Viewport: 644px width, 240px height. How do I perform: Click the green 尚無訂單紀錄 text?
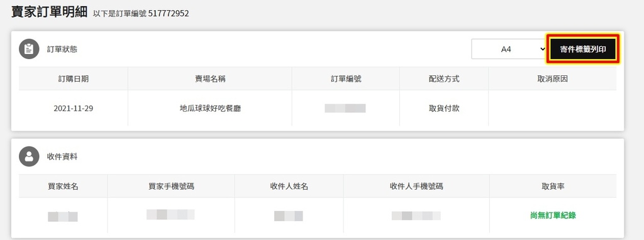tap(553, 215)
